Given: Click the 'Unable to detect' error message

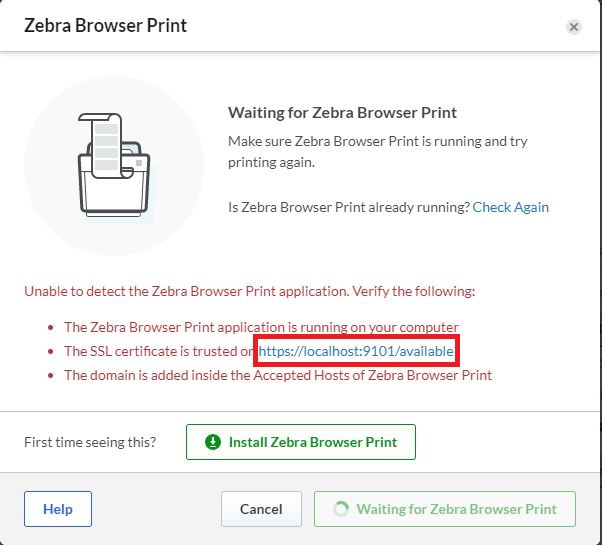Looking at the screenshot, I should click(x=249, y=291).
